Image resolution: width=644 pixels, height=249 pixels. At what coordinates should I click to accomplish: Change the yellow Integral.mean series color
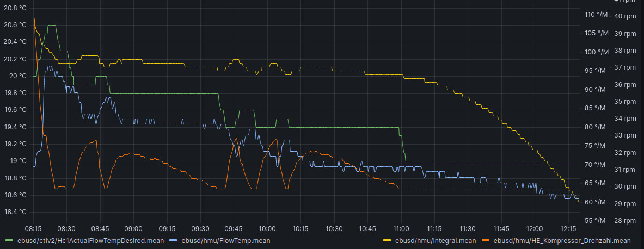pyautogui.click(x=388, y=240)
